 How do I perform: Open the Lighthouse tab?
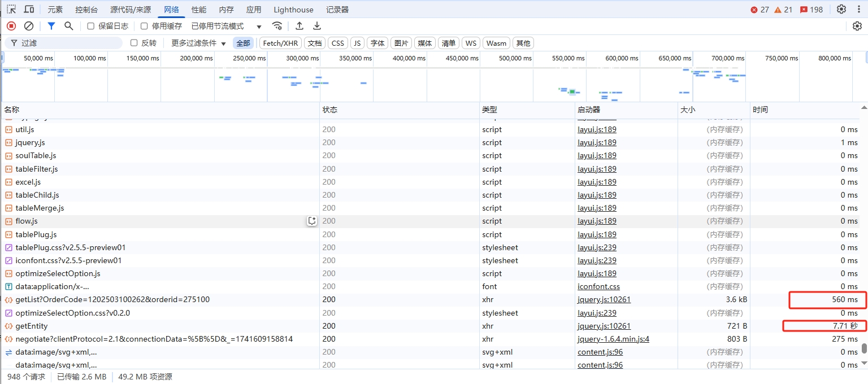coord(293,10)
